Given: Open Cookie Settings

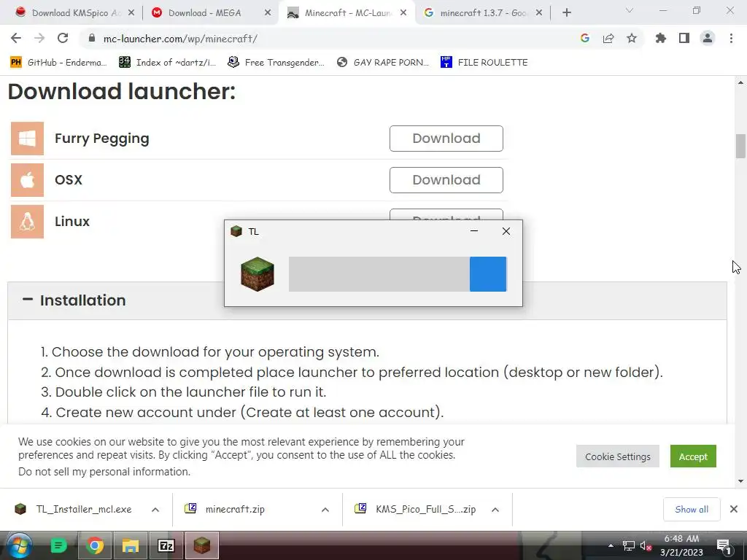Looking at the screenshot, I should click(x=617, y=456).
